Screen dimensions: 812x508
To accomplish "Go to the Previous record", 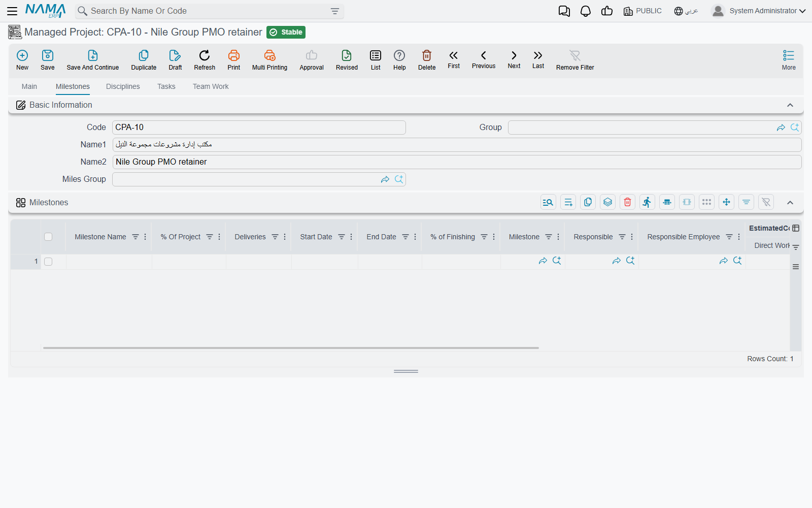I will 484,59.
